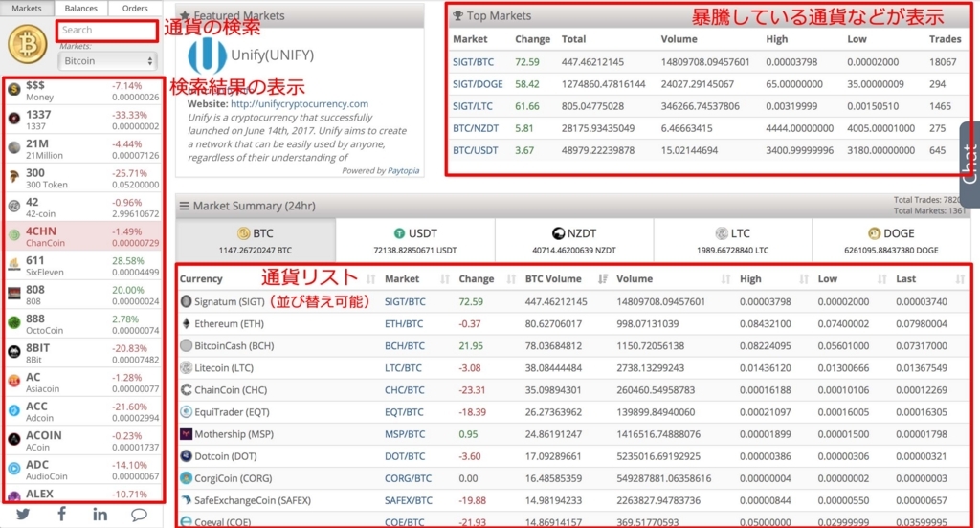
Task: Open SAFEX/BTC market link in list
Action: [408, 500]
